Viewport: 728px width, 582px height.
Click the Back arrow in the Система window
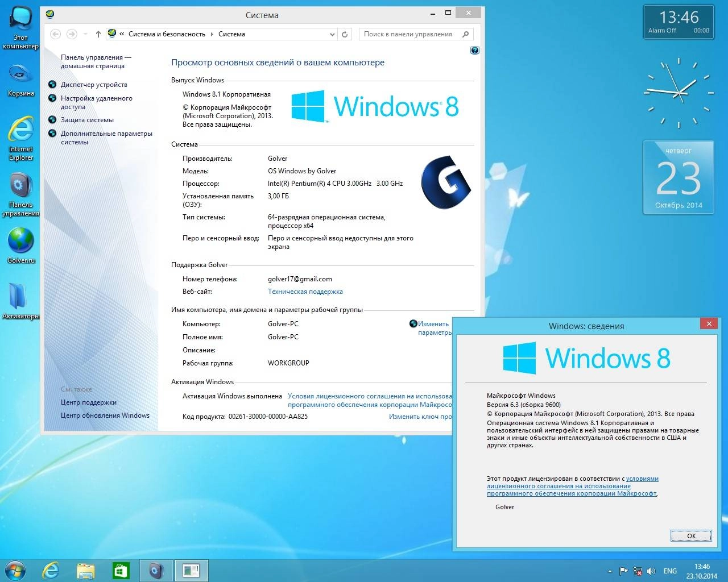(x=56, y=34)
